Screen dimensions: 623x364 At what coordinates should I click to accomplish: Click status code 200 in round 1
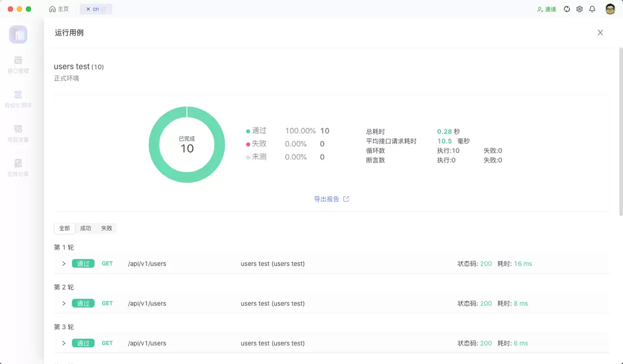pyautogui.click(x=486, y=264)
